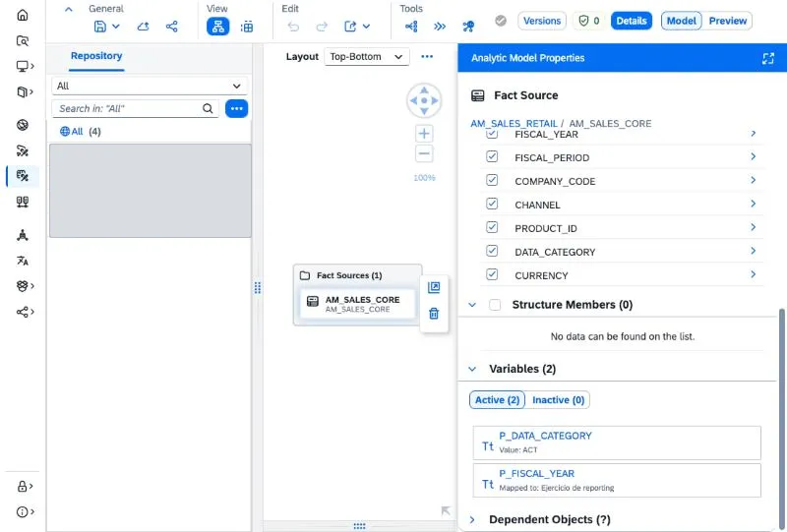Click the Redo arrow icon
This screenshot has height=532, width=787.
coord(322,27)
